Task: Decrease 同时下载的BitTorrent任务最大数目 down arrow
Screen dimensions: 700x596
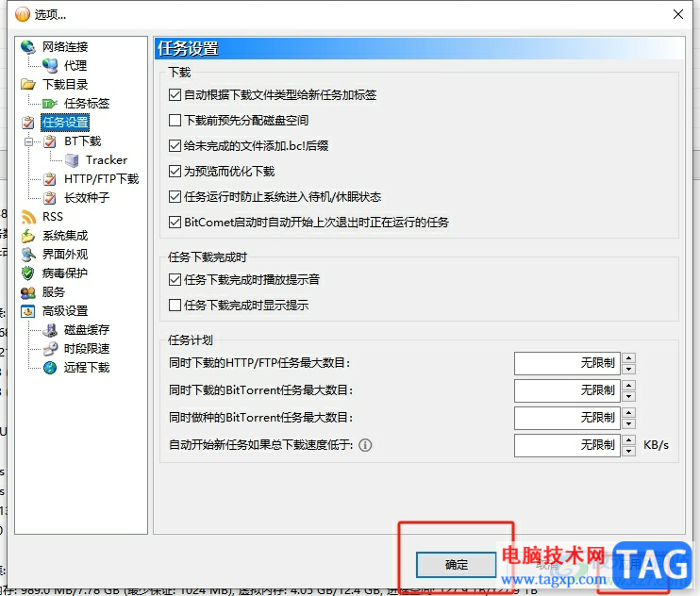Action: click(x=629, y=396)
